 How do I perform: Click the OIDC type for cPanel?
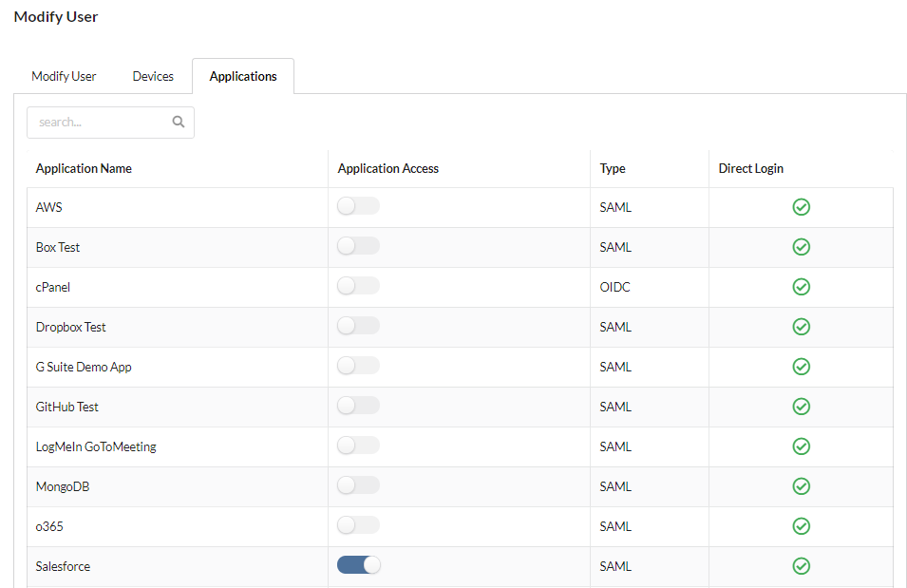[614, 287]
